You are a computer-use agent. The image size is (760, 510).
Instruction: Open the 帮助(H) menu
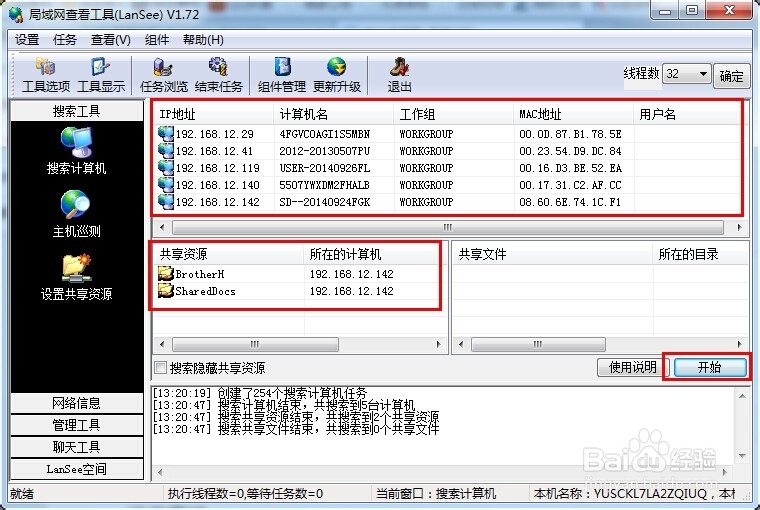coord(203,40)
